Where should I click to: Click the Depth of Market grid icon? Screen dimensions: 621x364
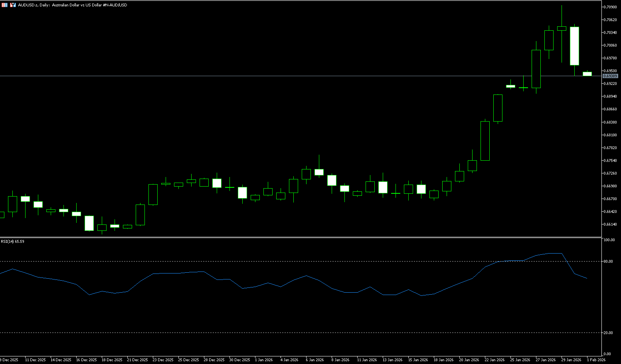tap(4, 5)
